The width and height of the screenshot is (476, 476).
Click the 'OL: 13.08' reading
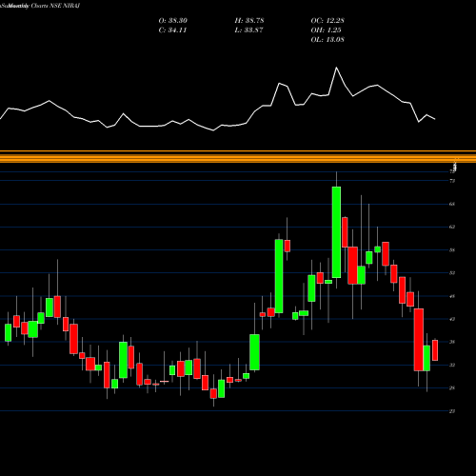327,40
